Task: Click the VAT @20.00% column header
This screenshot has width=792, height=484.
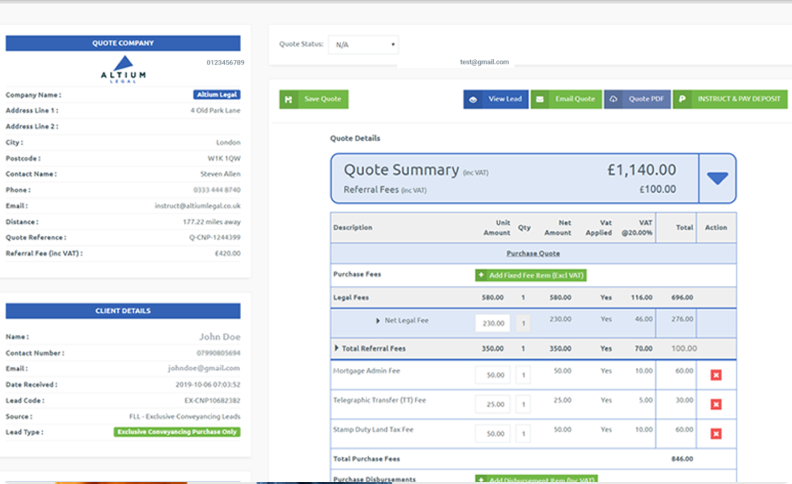Action: [637, 228]
